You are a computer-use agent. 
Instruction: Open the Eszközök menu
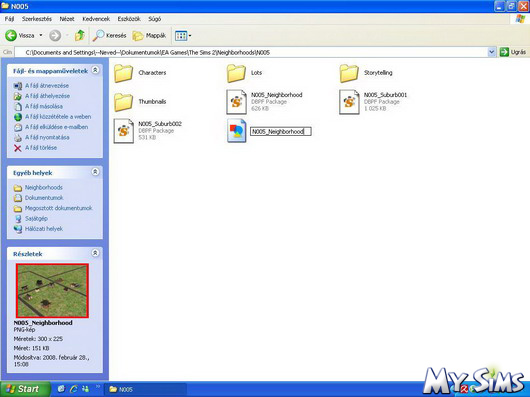pyautogui.click(x=129, y=19)
